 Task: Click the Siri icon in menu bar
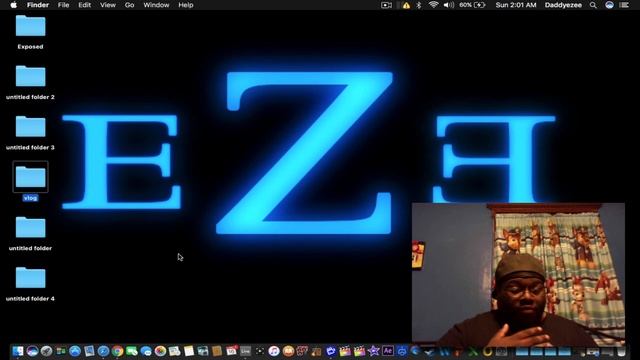coord(609,5)
